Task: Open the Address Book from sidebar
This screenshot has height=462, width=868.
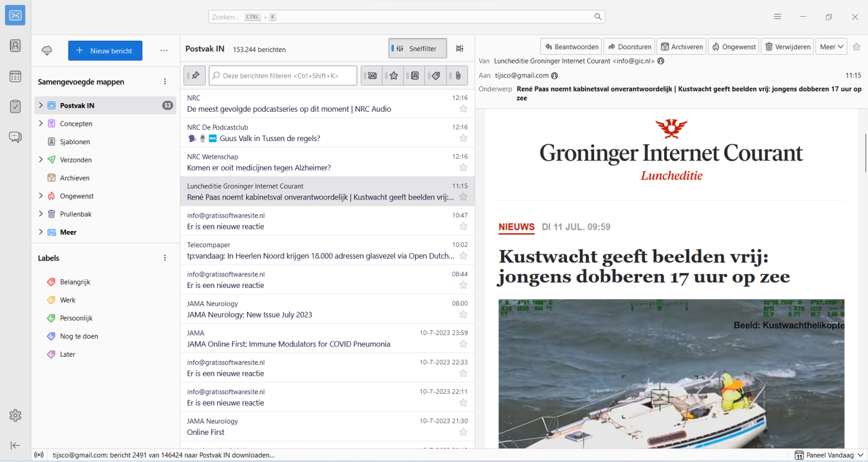Action: [15, 46]
